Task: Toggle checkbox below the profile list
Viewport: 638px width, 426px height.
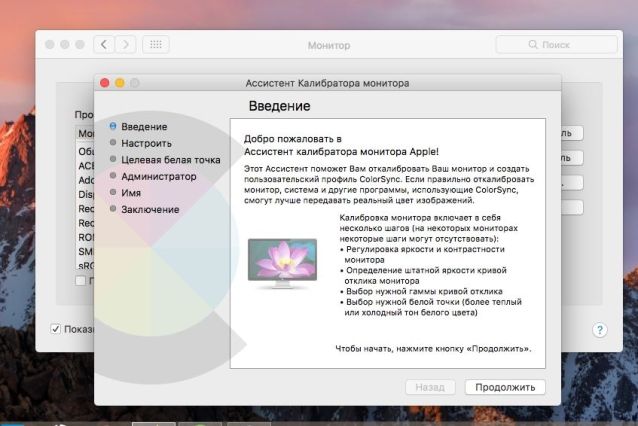Action: pos(81,281)
